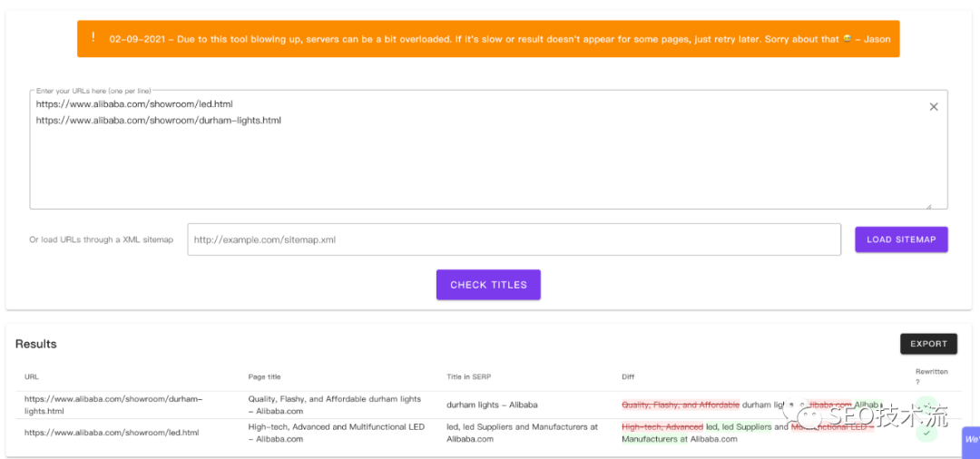Click the Page title column header
980x459 pixels.
coord(264,376)
